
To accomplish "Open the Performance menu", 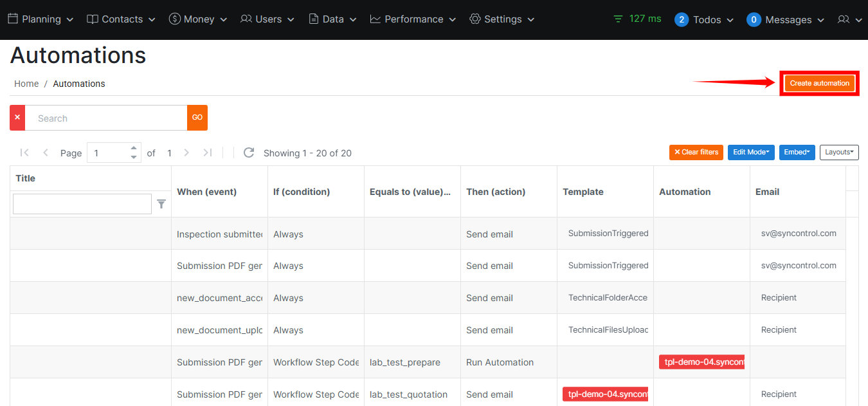I will click(413, 19).
